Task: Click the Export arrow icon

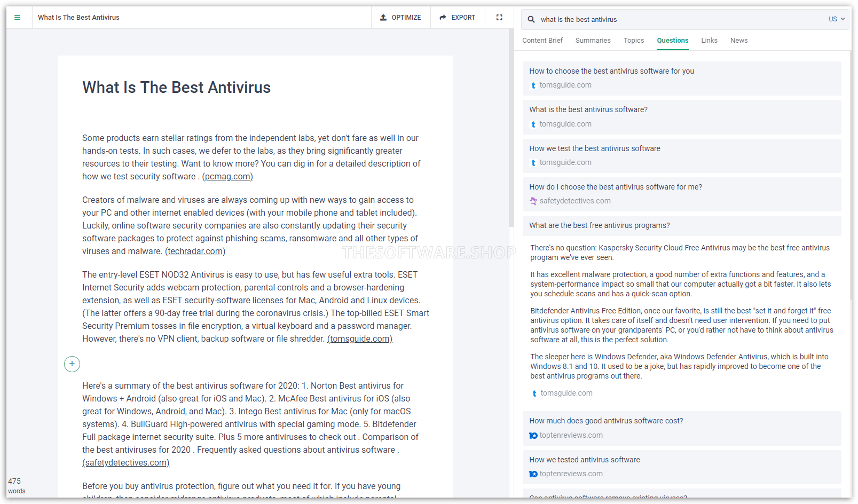Action: pos(443,18)
